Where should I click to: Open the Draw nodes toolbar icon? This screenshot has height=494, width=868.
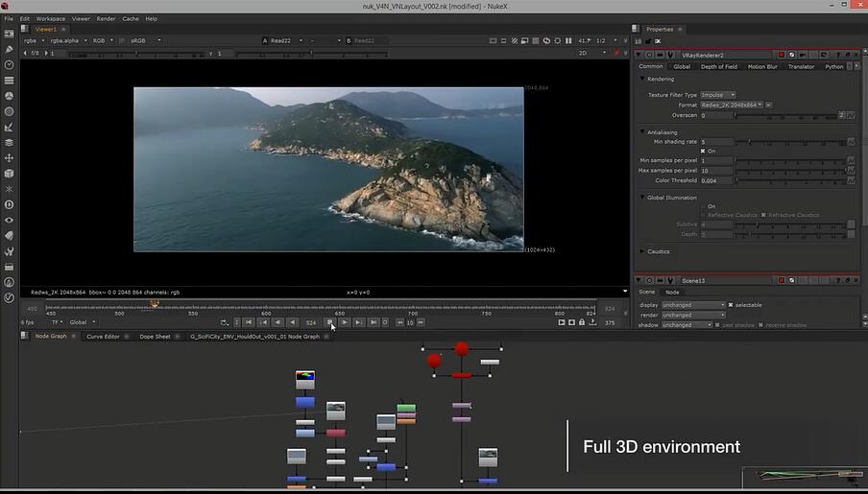pos(9,49)
